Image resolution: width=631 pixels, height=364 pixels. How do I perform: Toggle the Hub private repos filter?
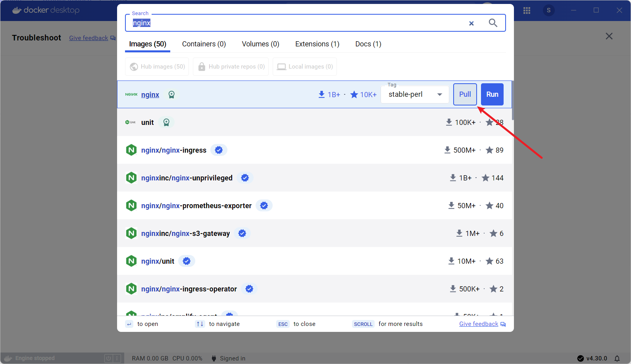coord(231,67)
